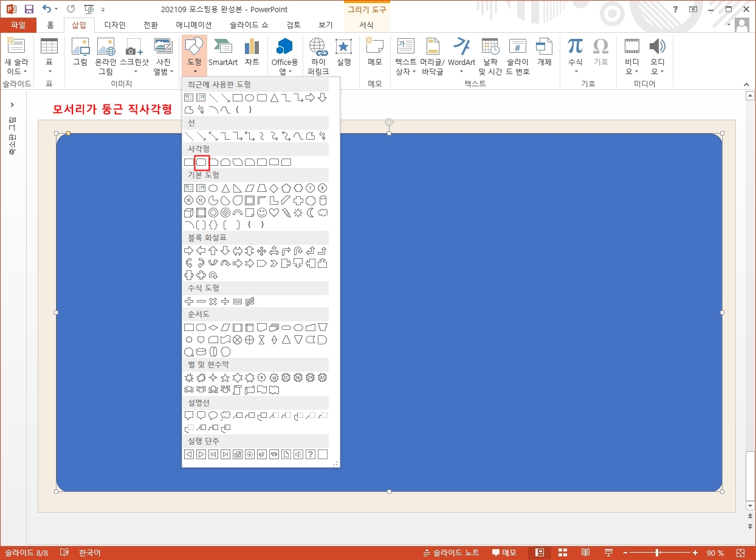
Task: Pick the quad arrow block arrow
Action: (x=262, y=251)
